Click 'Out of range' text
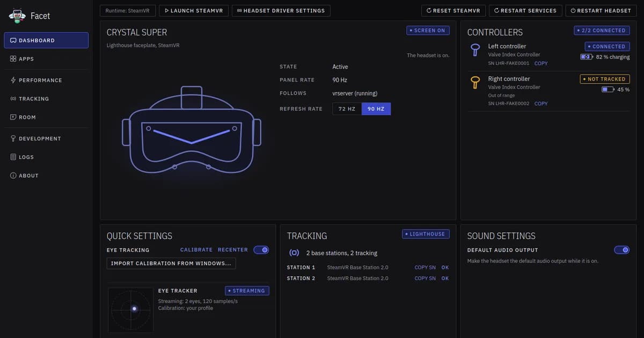 coord(501,95)
